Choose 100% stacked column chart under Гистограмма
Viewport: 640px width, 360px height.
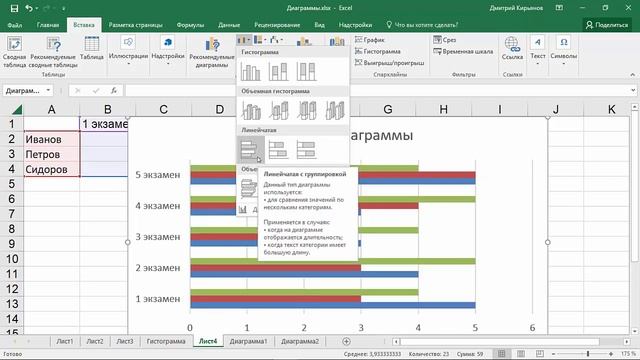point(306,71)
